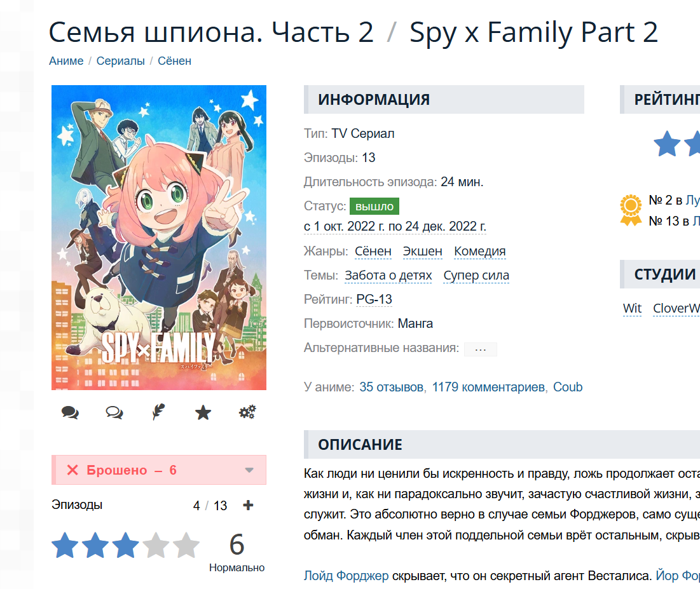Viewport: 700px width, 589px height.
Task: Open the Сёнен breadcrumb link
Action: point(174,61)
